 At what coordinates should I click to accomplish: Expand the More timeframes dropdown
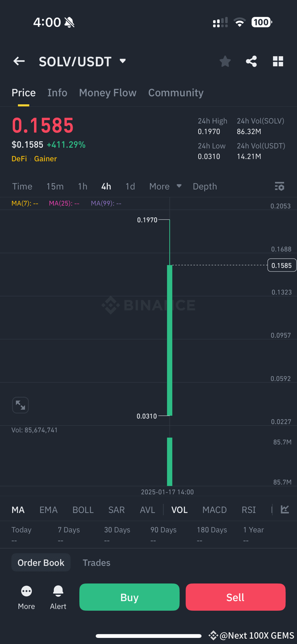(x=165, y=186)
